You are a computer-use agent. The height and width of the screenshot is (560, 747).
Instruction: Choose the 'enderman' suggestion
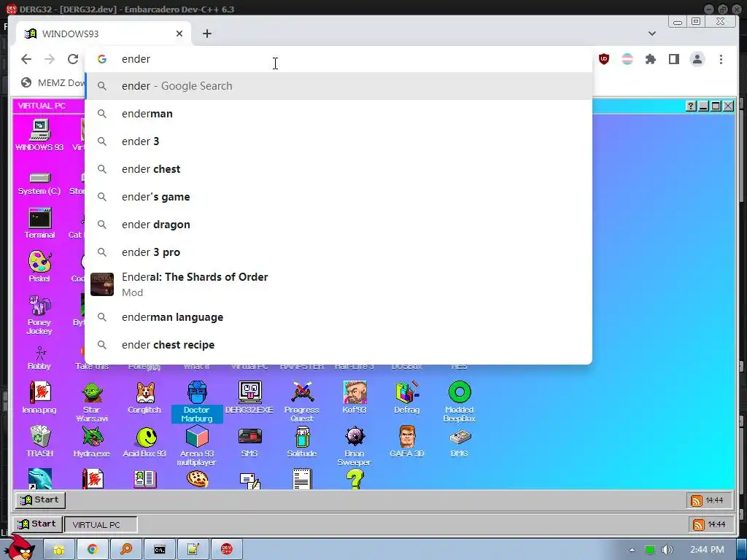pos(338,114)
